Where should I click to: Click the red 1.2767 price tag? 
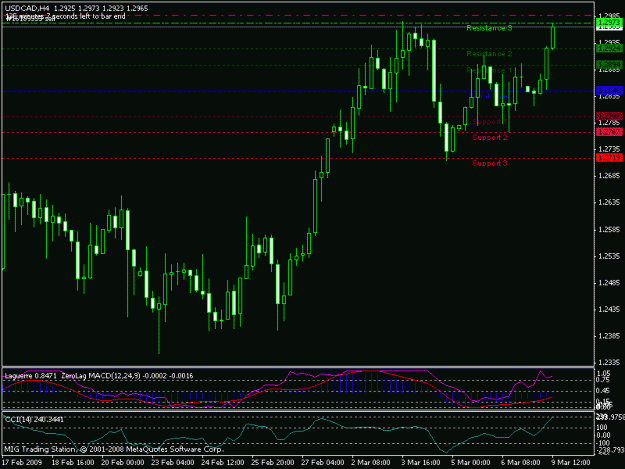609,132
